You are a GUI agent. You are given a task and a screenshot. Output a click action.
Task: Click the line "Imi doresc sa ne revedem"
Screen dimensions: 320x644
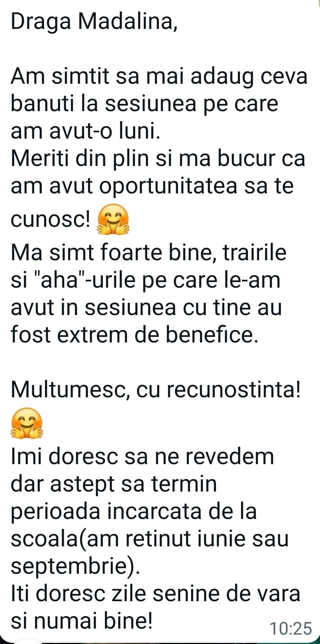[x=142, y=457]
